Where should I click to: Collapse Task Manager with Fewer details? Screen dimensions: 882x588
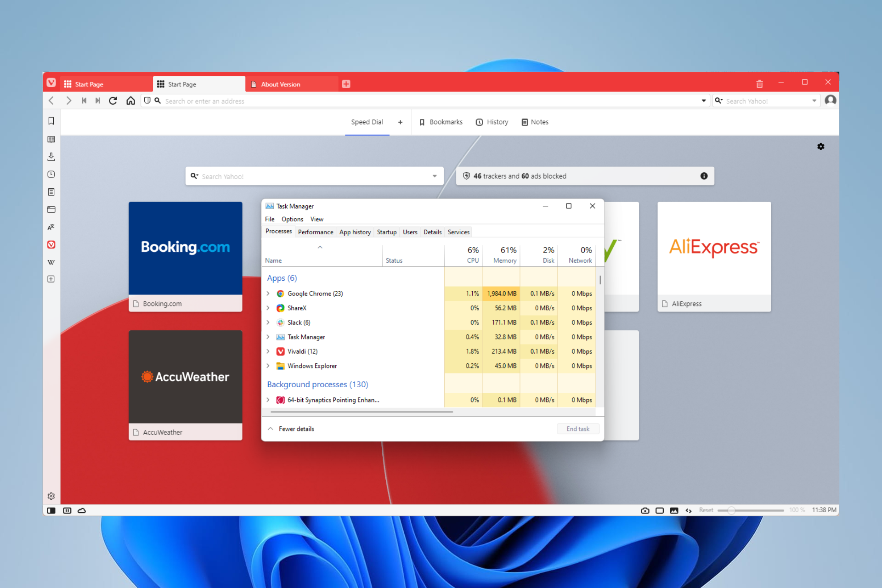(x=291, y=429)
